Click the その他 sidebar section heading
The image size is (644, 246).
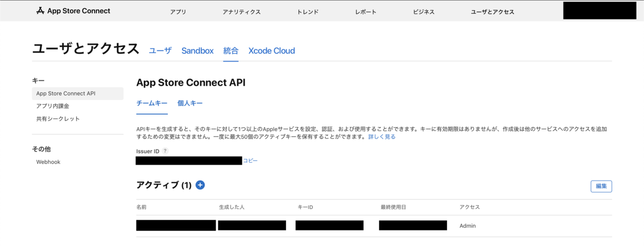coord(42,149)
